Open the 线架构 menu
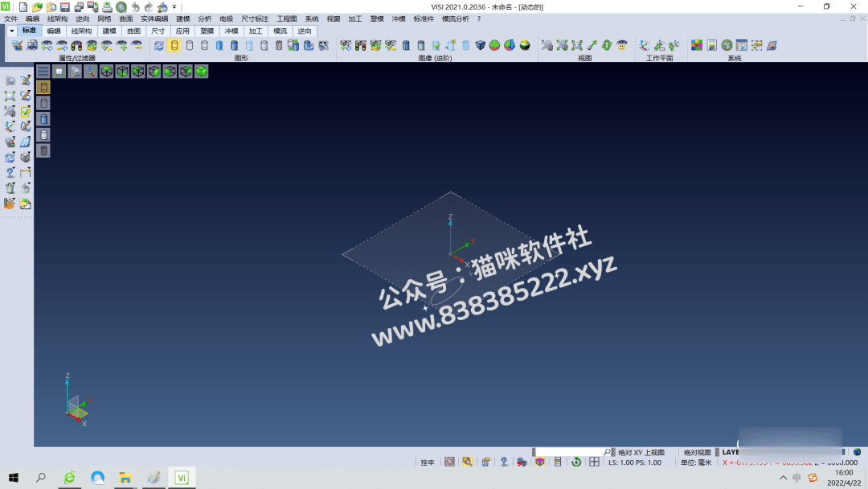This screenshot has width=868, height=489. point(58,18)
